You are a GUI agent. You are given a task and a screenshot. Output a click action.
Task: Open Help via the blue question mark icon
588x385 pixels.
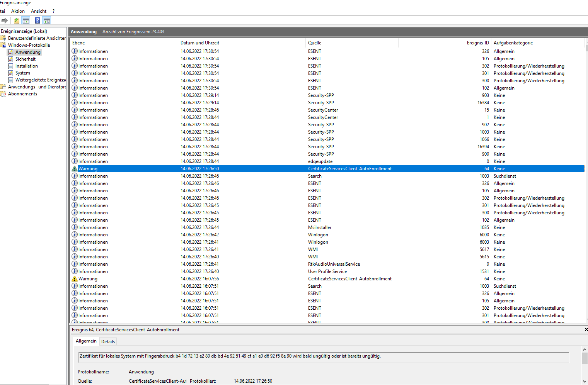(37, 21)
